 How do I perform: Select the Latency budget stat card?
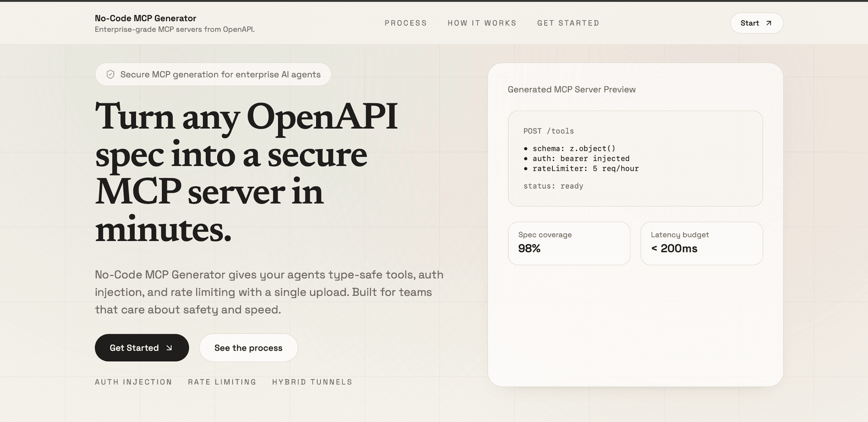tap(701, 243)
